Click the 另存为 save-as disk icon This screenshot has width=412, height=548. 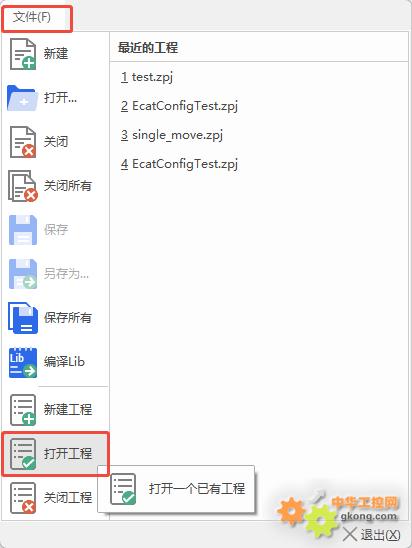pos(23,274)
